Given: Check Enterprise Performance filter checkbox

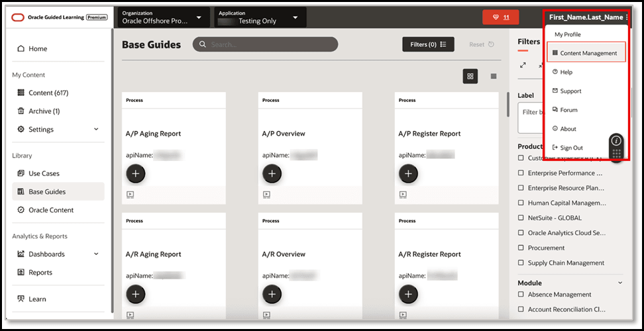Looking at the screenshot, I should [x=521, y=173].
